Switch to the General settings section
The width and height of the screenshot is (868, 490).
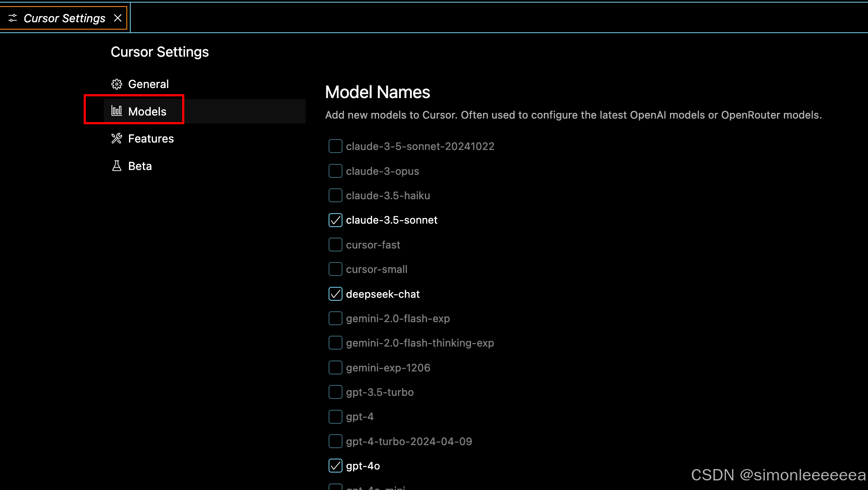(x=148, y=84)
